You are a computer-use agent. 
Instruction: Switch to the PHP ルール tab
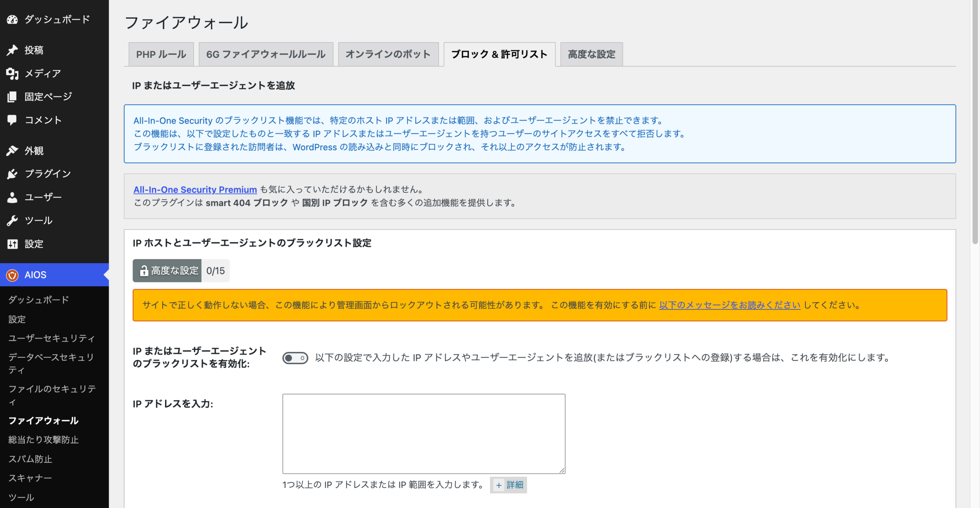click(161, 54)
